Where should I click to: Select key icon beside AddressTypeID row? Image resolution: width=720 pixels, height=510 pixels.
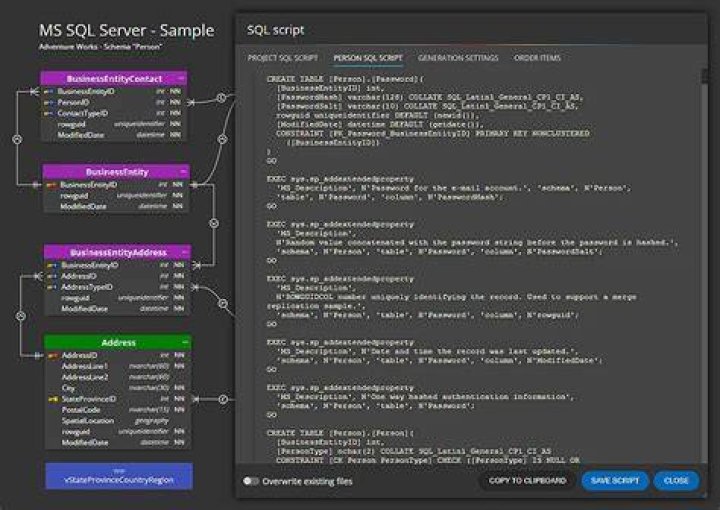(52, 287)
